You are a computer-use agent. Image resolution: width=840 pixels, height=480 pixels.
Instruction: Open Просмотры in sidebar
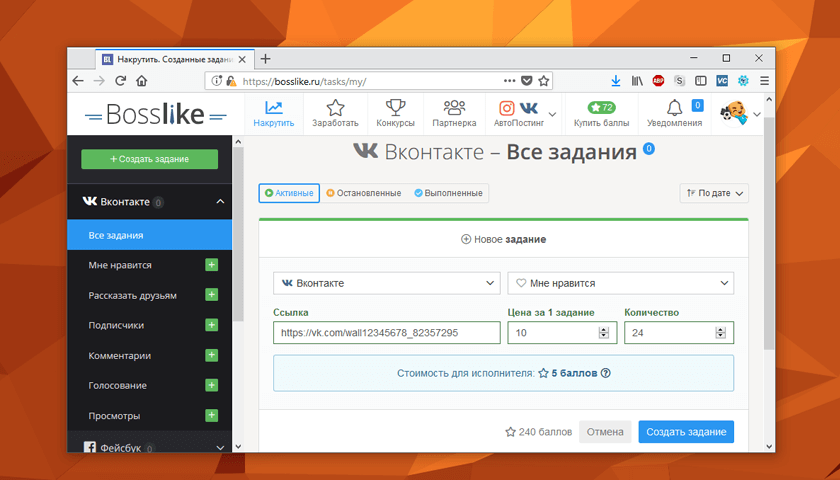[114, 416]
